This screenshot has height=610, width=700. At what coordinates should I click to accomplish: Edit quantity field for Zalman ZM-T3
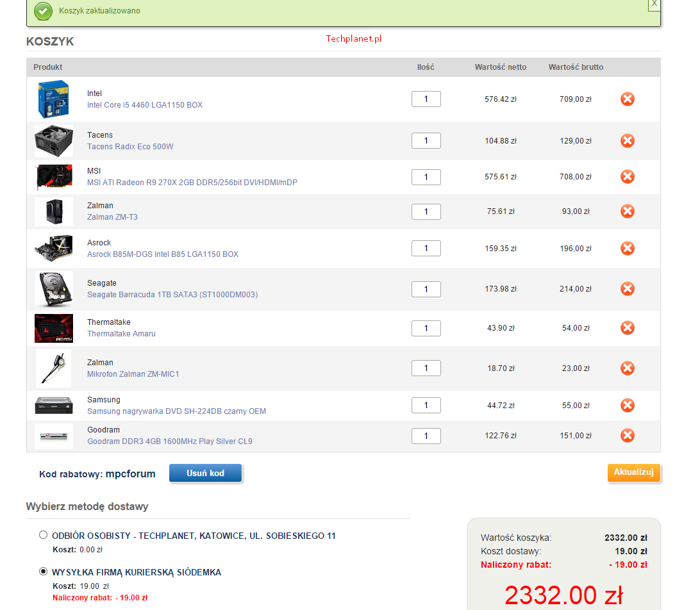tap(426, 211)
